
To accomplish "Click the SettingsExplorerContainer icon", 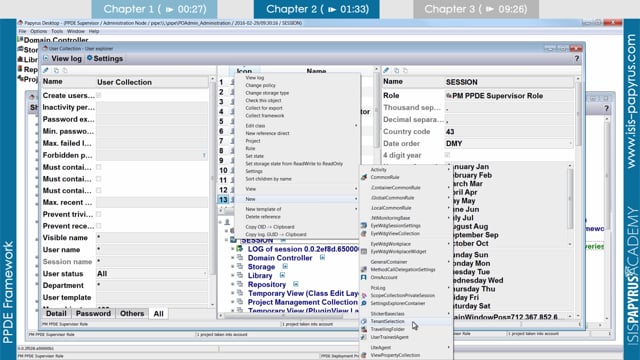I will coord(364,303).
